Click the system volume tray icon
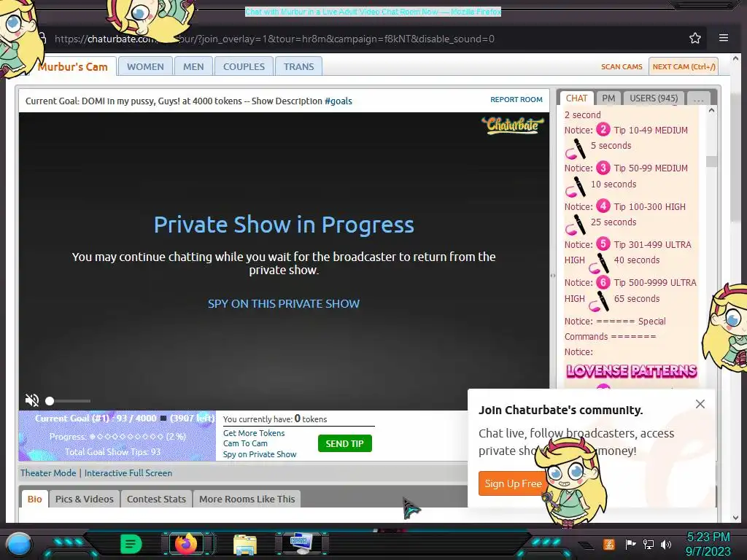747x560 pixels. coord(666,544)
